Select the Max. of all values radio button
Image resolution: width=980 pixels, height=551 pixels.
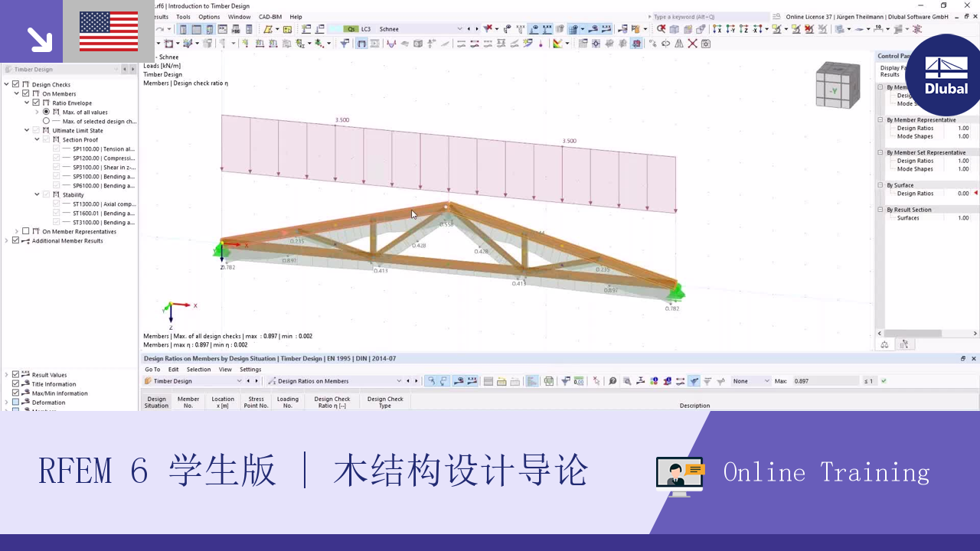click(x=46, y=112)
